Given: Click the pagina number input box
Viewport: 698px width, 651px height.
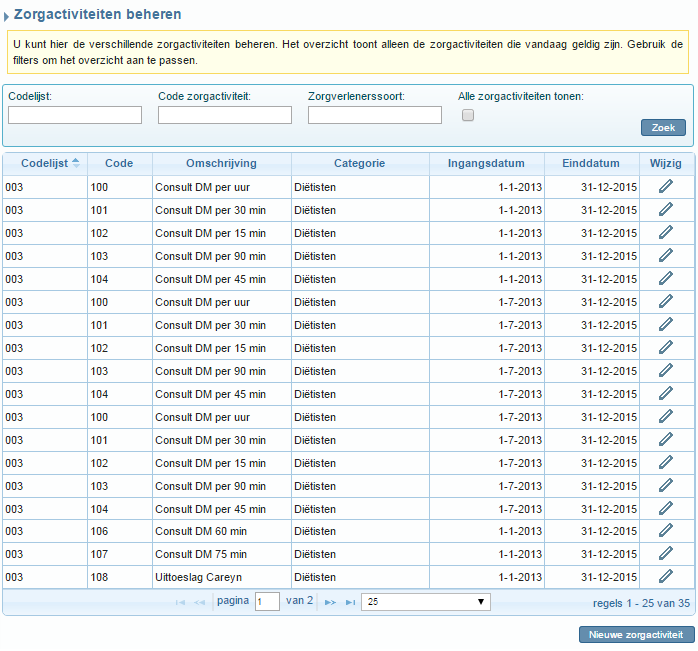Looking at the screenshot, I should pyautogui.click(x=267, y=602).
